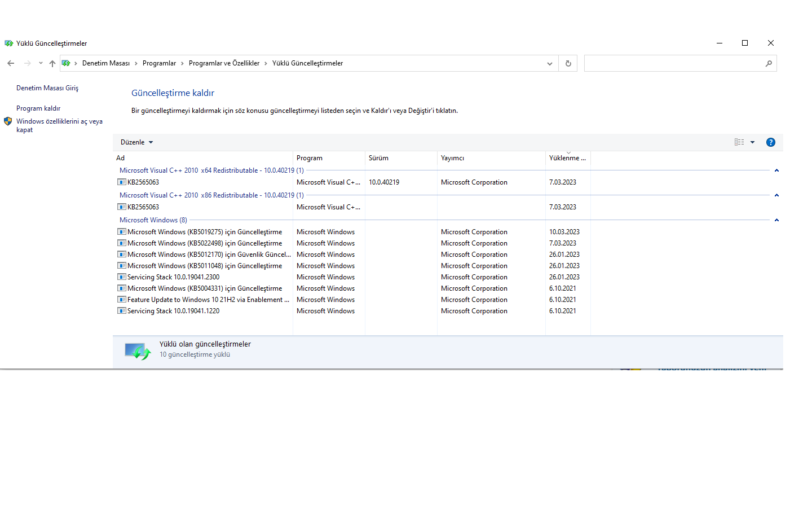Open the Düzenle menu

(137, 142)
